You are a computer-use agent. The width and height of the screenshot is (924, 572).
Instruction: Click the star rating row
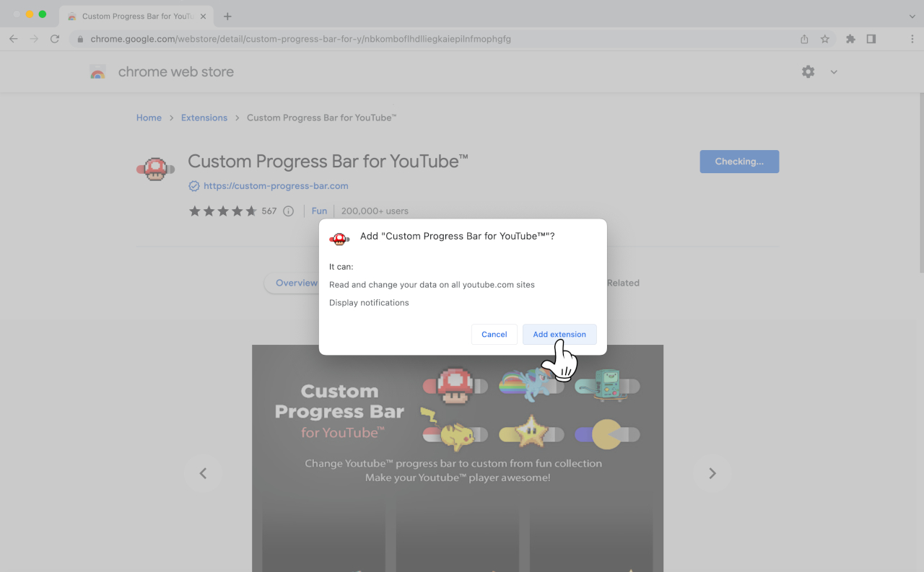click(x=222, y=211)
